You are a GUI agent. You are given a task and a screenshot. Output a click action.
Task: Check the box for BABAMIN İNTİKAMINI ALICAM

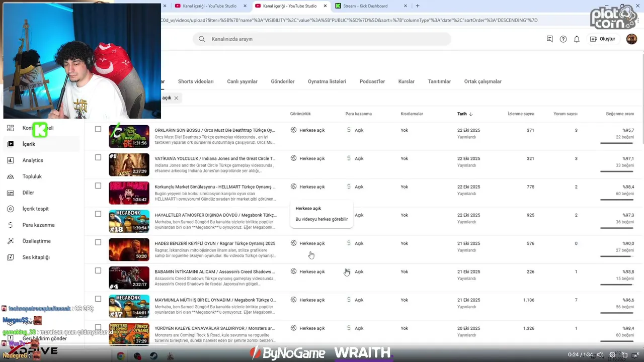(98, 270)
